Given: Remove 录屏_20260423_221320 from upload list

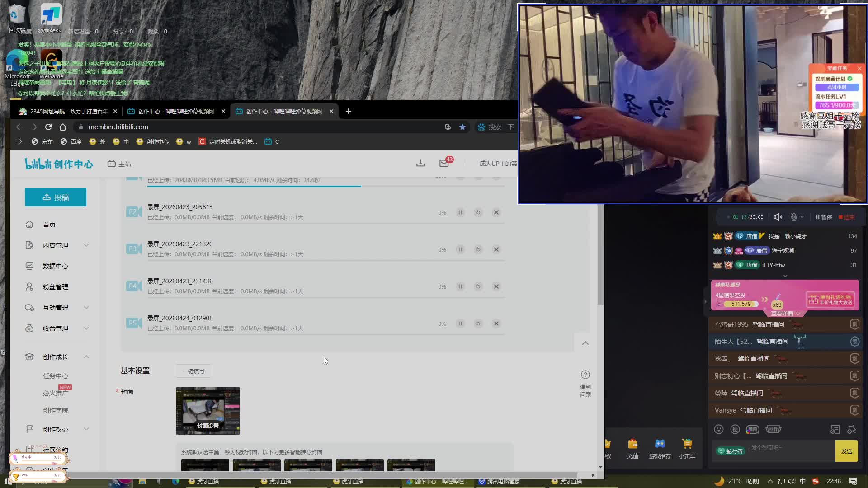Looking at the screenshot, I should [x=496, y=249].
